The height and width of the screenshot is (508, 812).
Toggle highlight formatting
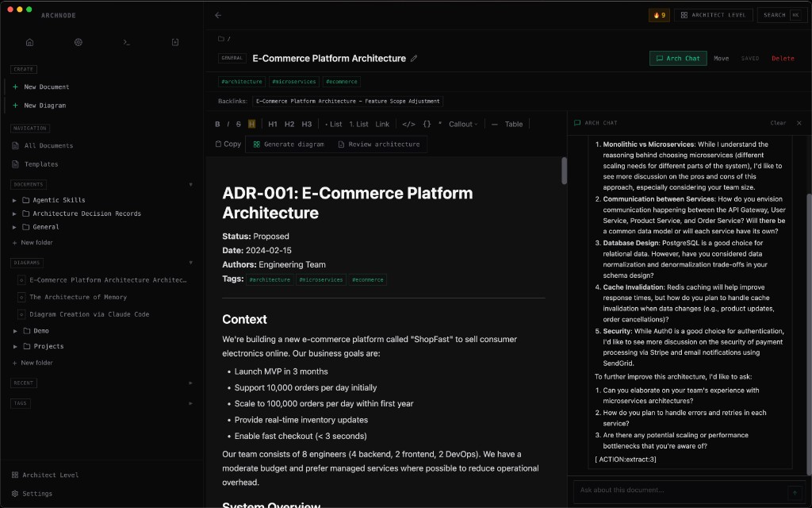tap(251, 124)
